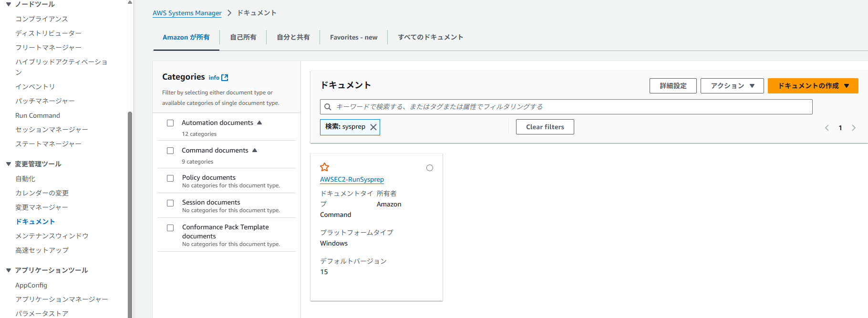Click the Clear filters button
The image size is (868, 318).
coord(545,127)
